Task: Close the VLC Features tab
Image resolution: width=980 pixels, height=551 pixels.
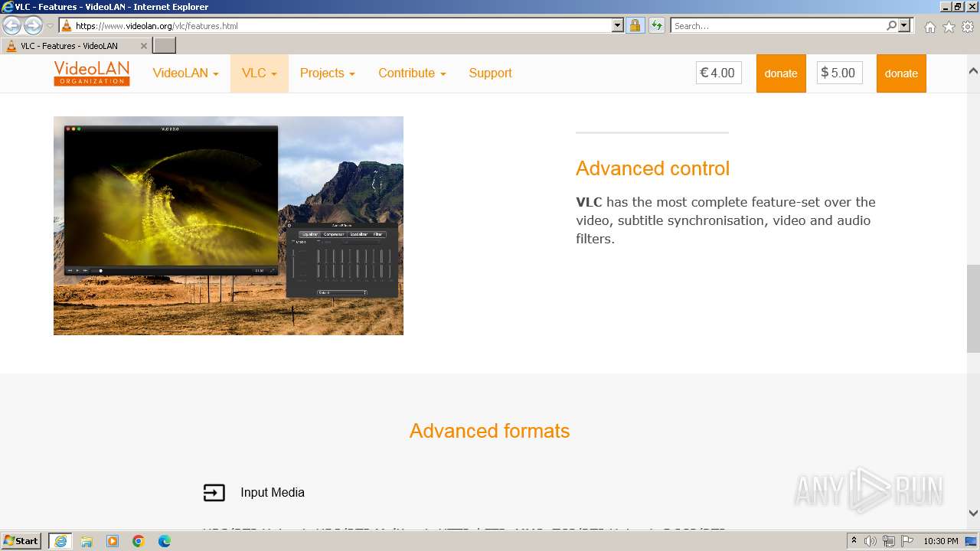Action: (143, 46)
